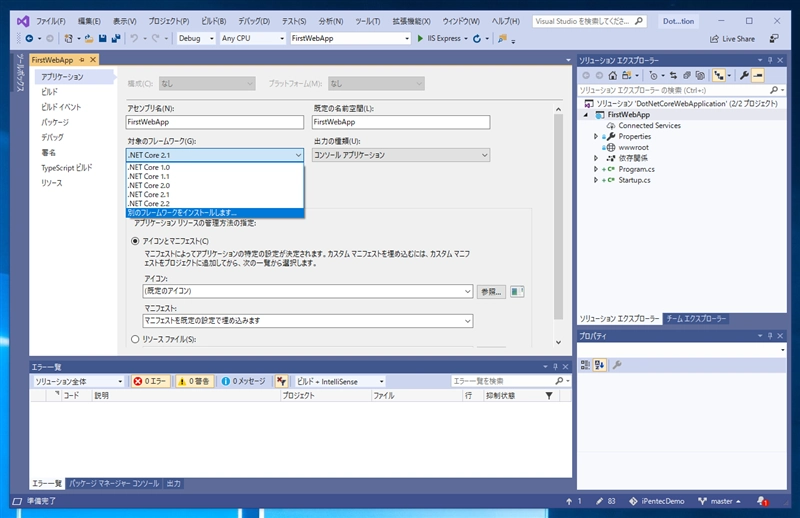Open the Any CPU platform dropdown

pyautogui.click(x=253, y=38)
